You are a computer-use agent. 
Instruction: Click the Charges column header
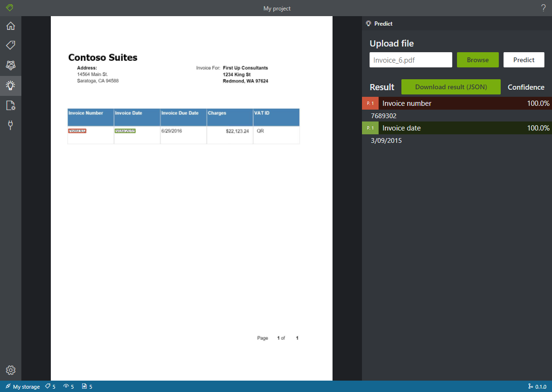click(x=217, y=113)
